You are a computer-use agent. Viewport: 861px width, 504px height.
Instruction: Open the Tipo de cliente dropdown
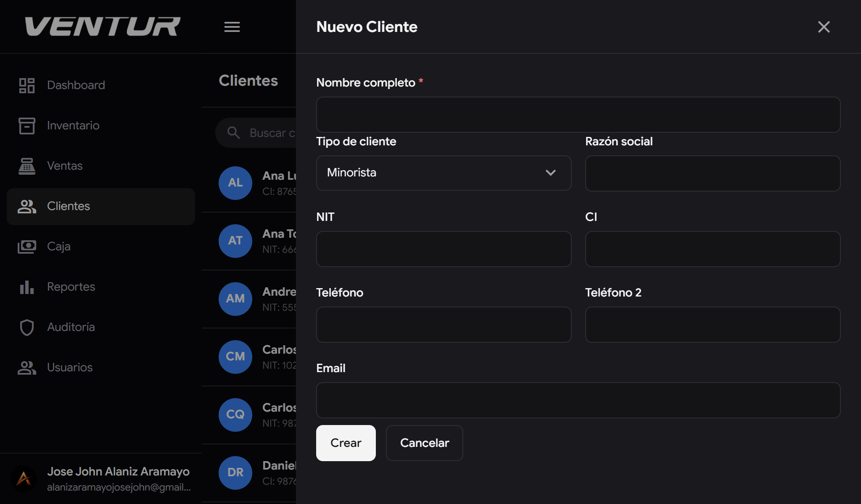pos(444,173)
